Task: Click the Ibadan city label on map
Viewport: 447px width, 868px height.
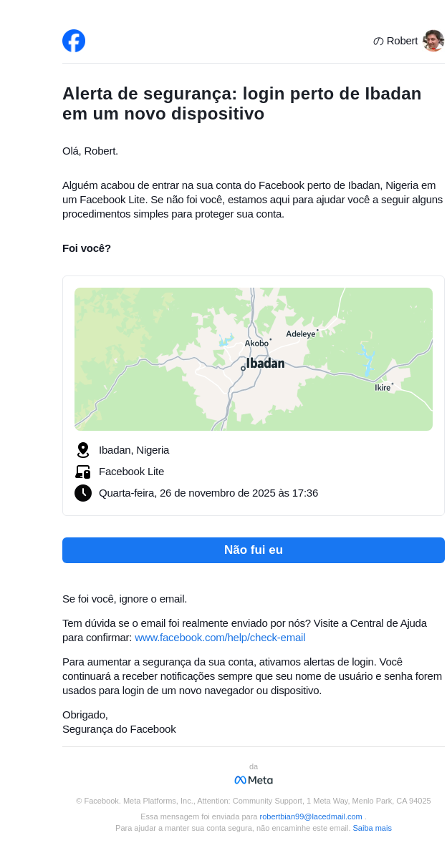Action: point(265,364)
